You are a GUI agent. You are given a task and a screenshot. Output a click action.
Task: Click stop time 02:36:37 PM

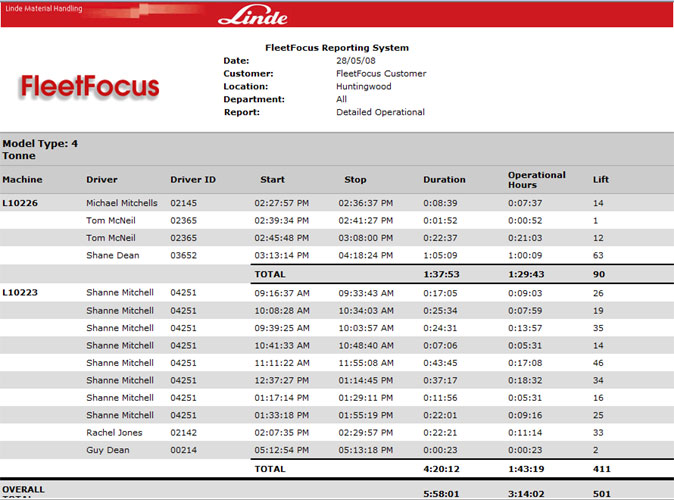pos(365,203)
